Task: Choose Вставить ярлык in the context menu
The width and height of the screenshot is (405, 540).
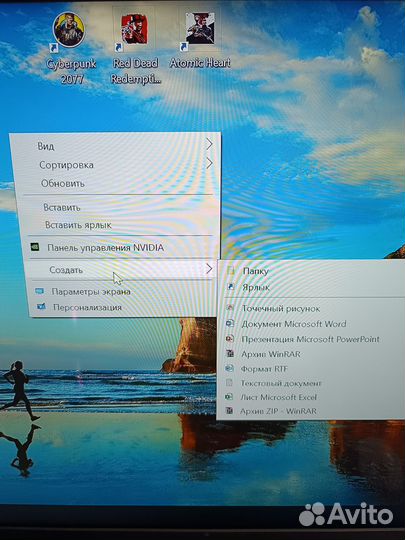Action: 78,225
